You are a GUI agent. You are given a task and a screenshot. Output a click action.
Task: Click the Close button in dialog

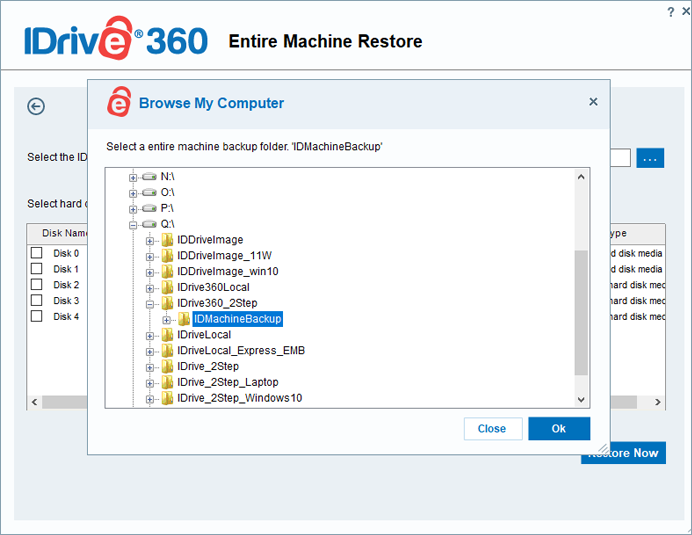click(x=492, y=429)
